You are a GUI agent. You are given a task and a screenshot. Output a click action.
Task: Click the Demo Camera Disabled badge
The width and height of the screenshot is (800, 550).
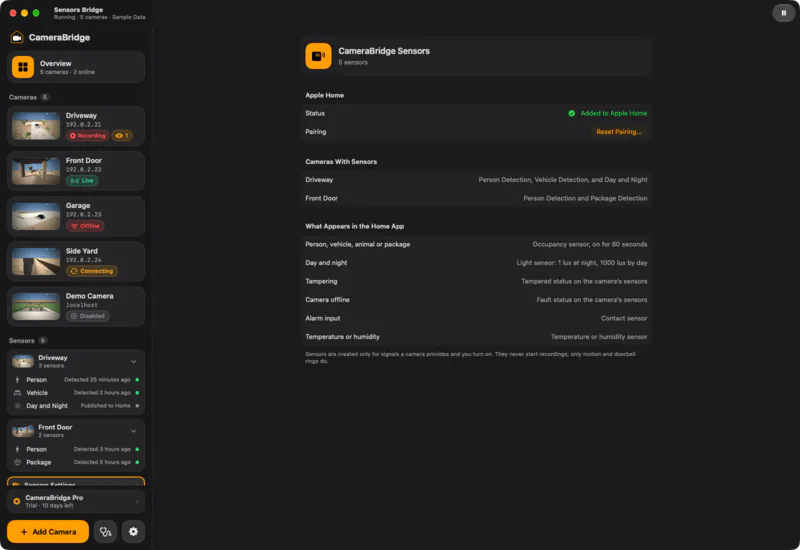87,316
